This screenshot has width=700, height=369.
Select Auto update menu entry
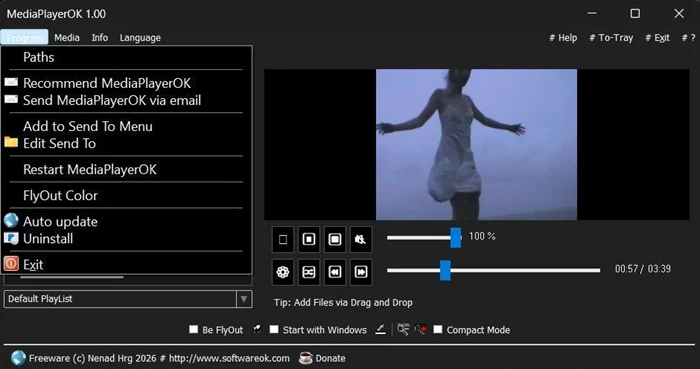(126, 221)
